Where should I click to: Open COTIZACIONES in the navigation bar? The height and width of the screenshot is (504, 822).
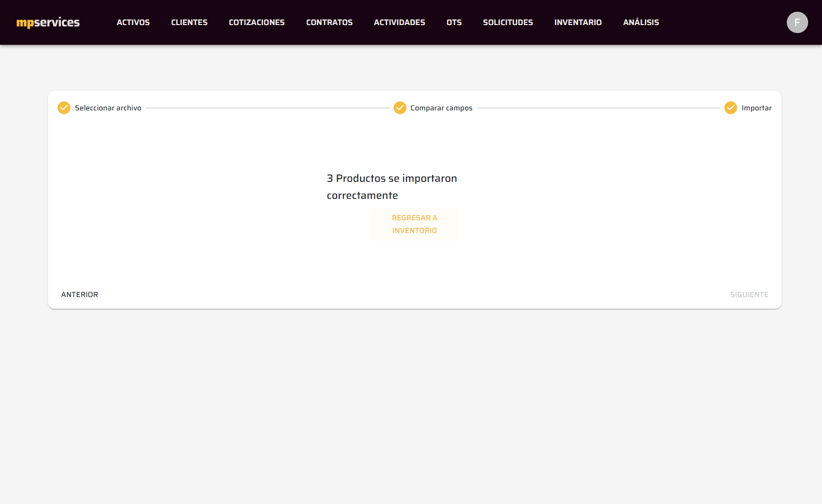tap(257, 22)
